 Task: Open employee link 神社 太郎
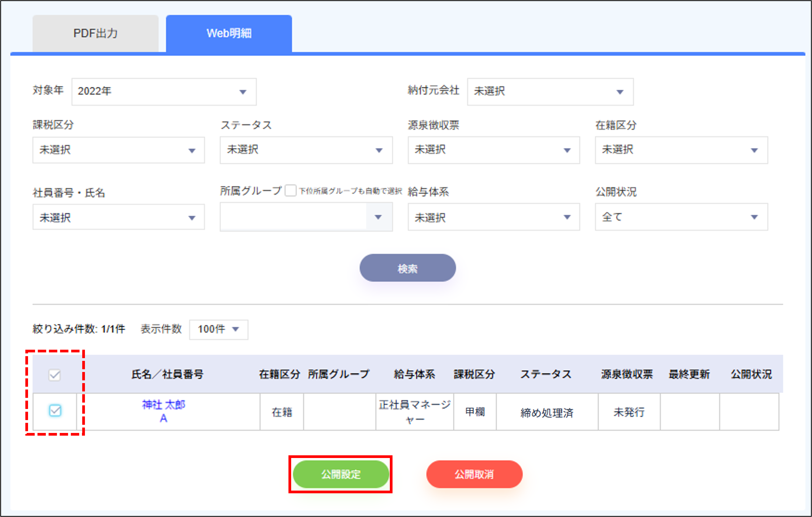point(164,405)
